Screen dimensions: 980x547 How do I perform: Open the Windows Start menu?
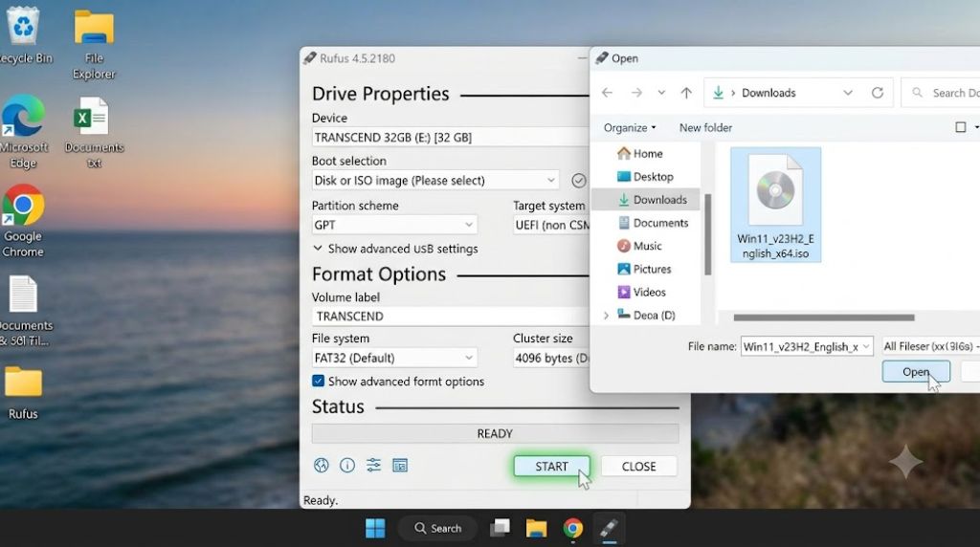point(375,528)
